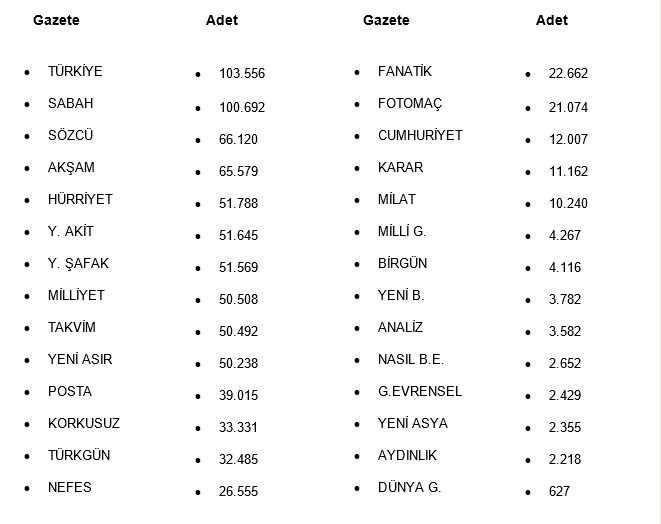Click the MİLLİYET list item

pos(76,295)
